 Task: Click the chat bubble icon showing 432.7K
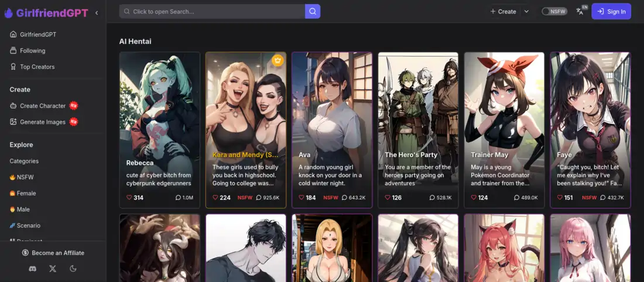coord(602,198)
